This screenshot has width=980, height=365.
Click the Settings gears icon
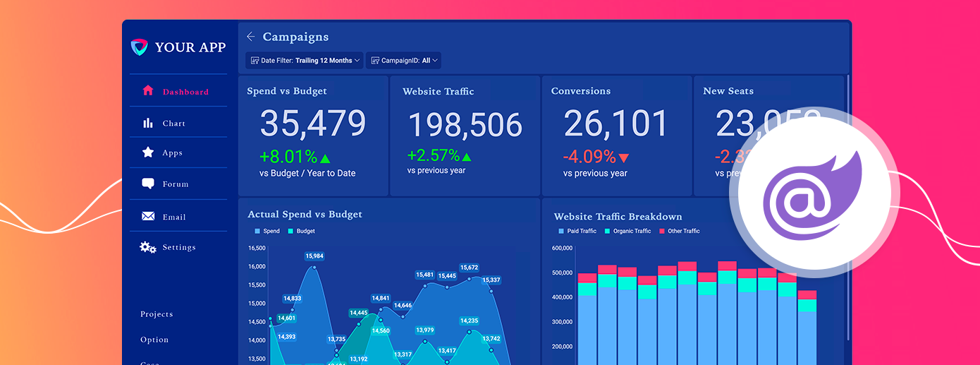click(x=148, y=247)
